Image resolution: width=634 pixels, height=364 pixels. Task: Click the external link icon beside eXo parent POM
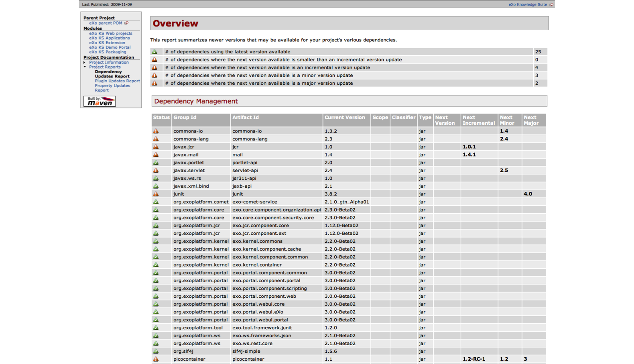pos(126,23)
